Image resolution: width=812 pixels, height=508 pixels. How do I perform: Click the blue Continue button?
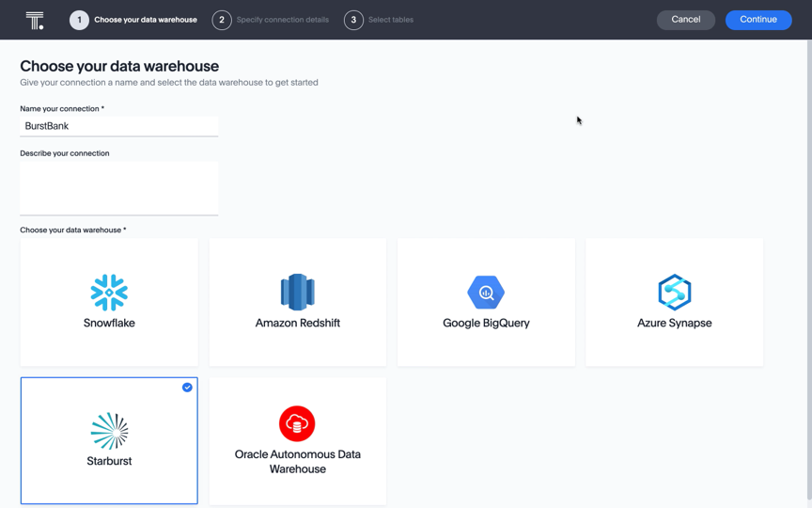tap(757, 20)
